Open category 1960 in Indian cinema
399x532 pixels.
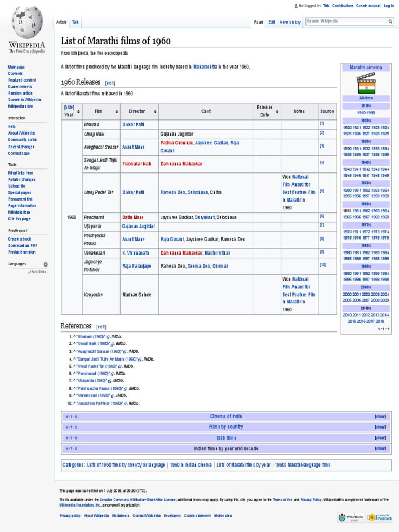tap(191, 465)
